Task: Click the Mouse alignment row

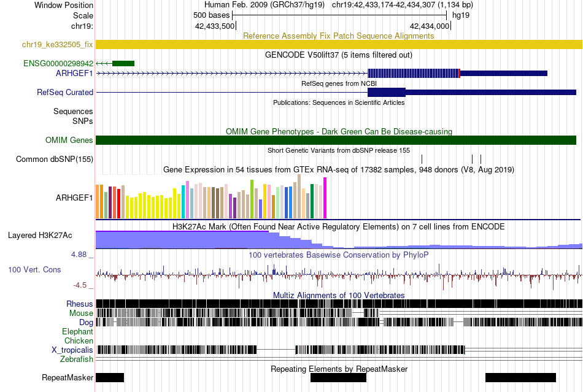Action: tap(339, 313)
